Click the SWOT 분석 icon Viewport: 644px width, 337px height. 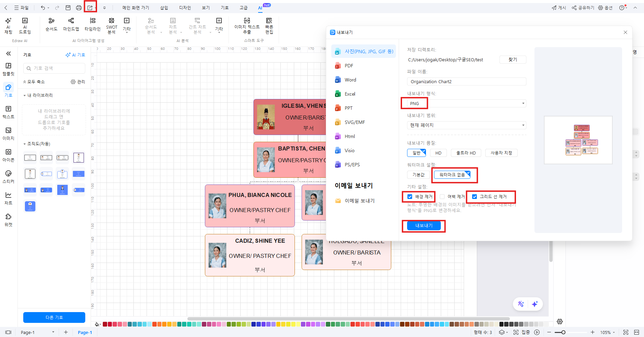(x=112, y=26)
